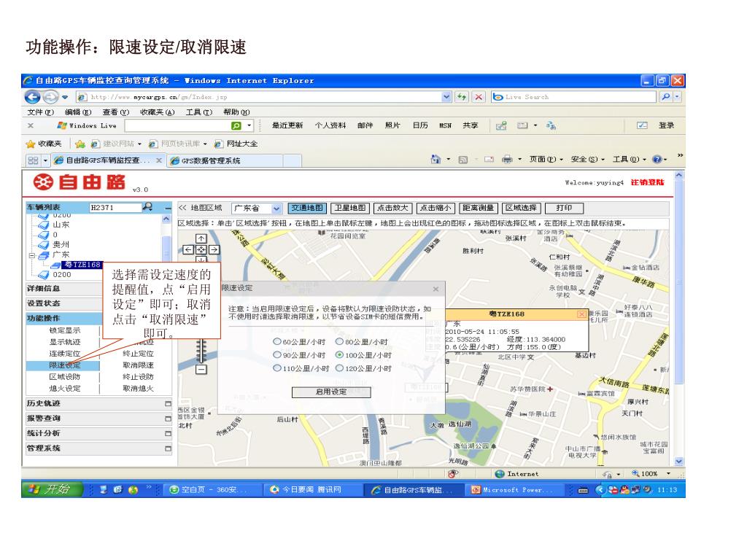The width and height of the screenshot is (747, 560).
Task: Close the 限速设定 dialog
Action: [436, 289]
